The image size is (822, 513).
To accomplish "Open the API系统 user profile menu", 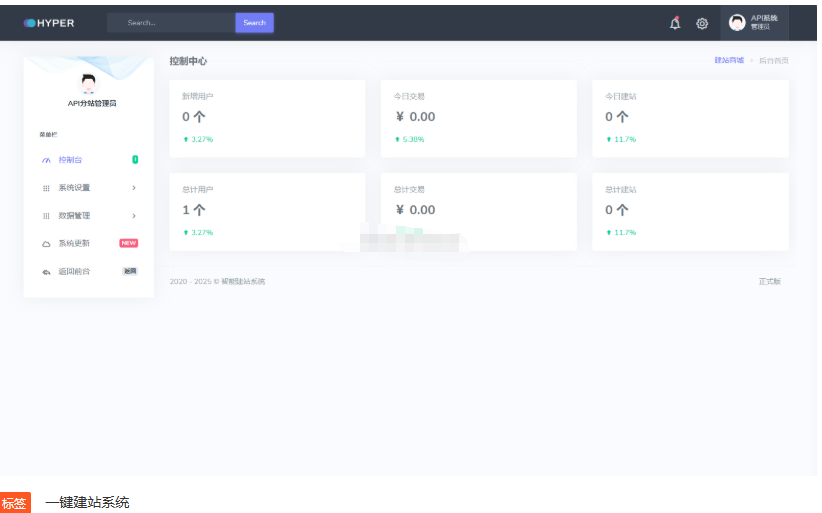I will click(x=754, y=23).
